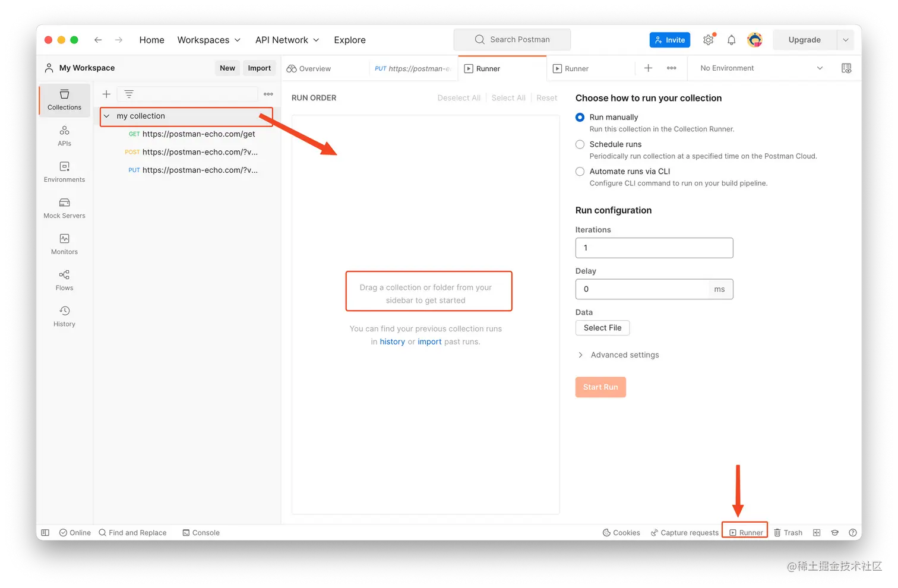This screenshot has width=898, height=588.
Task: Open the Flows sidebar panel
Action: [x=64, y=281]
